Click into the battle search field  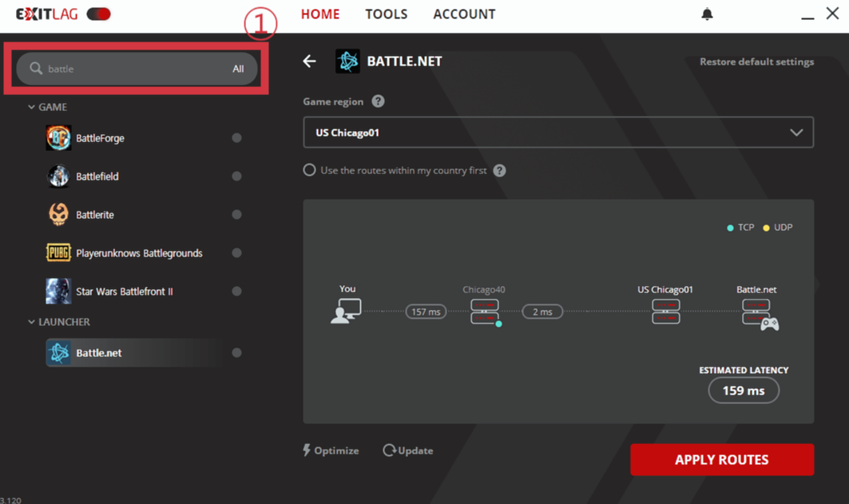(x=137, y=69)
